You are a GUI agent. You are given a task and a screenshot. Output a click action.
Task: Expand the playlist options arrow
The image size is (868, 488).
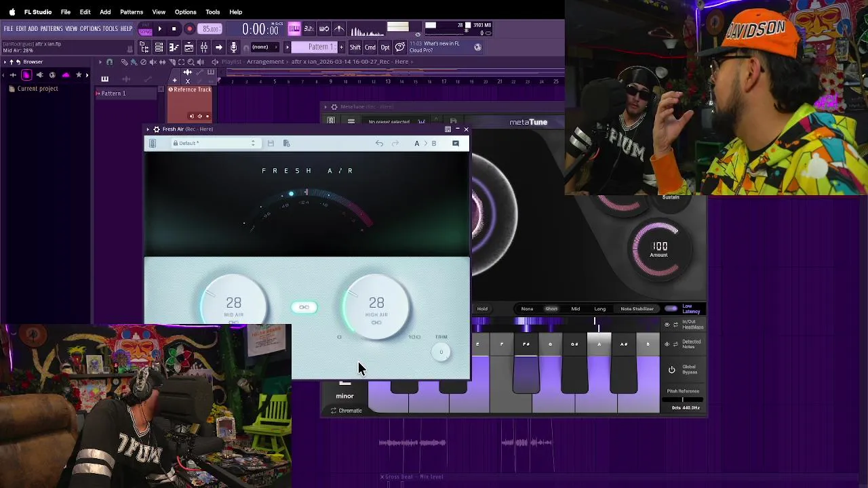tap(100, 62)
